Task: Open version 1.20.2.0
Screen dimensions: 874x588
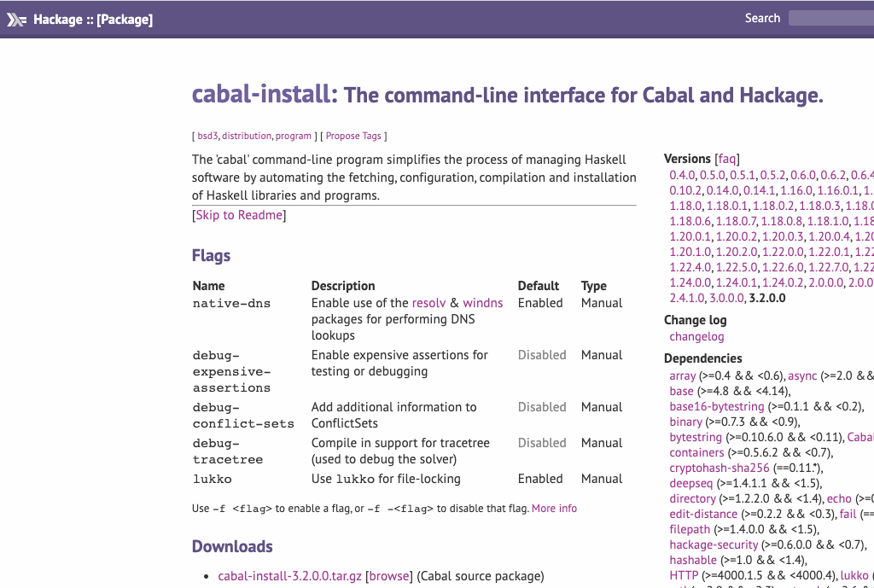Action: pos(737,252)
